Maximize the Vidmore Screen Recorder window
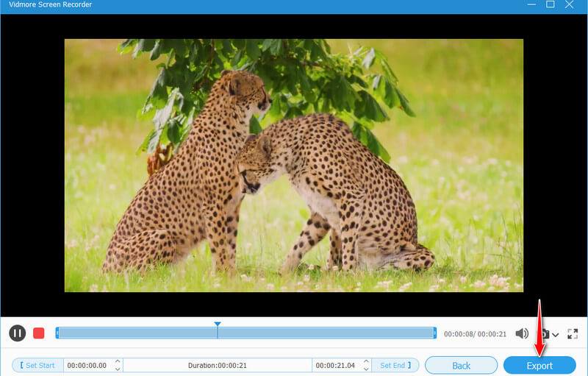The height and width of the screenshot is (376, 588). 550,4
